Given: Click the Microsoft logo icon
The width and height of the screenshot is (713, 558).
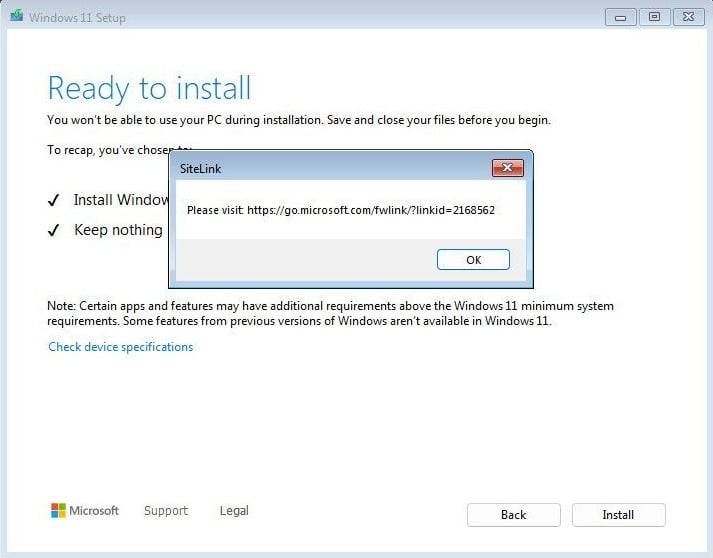Looking at the screenshot, I should pyautogui.click(x=58, y=511).
